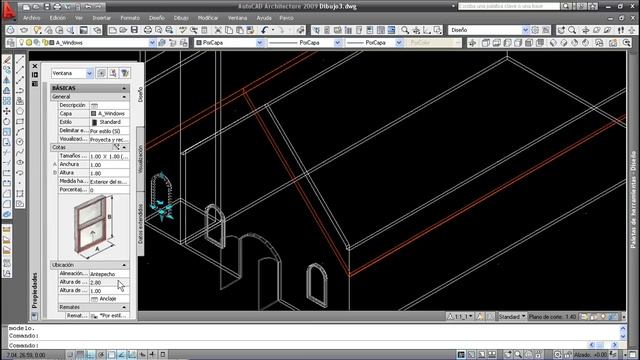Toggle grid display in status bar
Image resolution: width=640 pixels, height=360 pixels.
81,355
